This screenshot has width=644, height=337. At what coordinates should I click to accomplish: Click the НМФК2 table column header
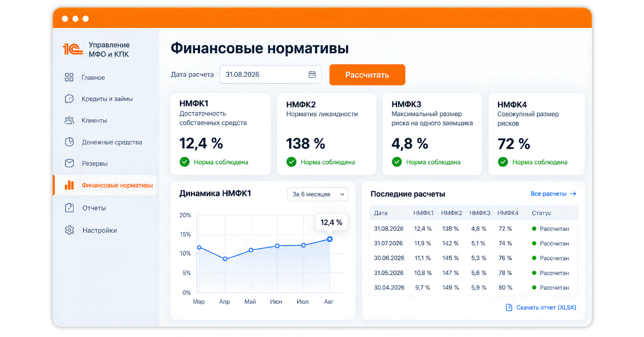click(x=452, y=213)
